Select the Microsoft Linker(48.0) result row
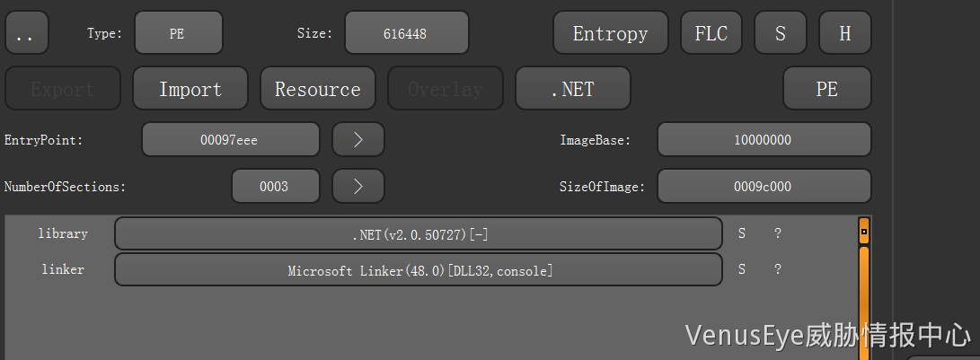Image resolution: width=980 pixels, height=360 pixels. click(419, 270)
